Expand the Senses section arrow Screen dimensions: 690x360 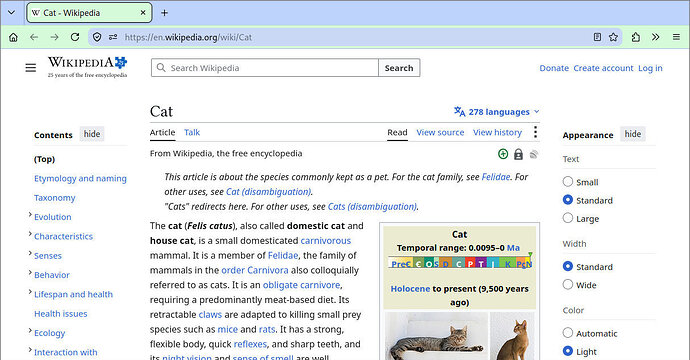(x=30, y=253)
